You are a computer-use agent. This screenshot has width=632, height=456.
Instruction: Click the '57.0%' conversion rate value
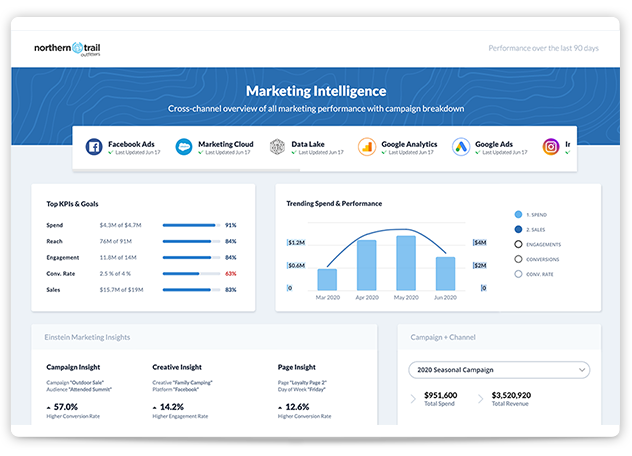(66, 407)
